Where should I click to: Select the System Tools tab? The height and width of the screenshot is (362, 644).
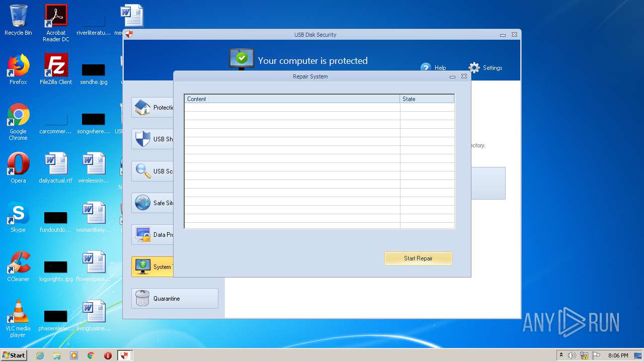pos(152,266)
